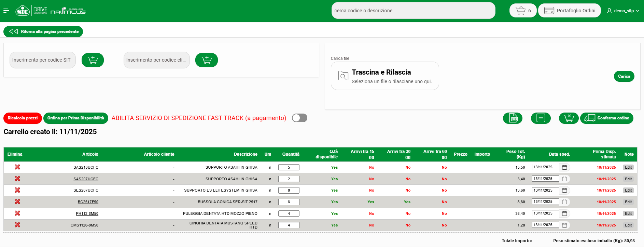Open the hamburger menu in header
The width and height of the screenshot is (644, 247).
(6, 11)
